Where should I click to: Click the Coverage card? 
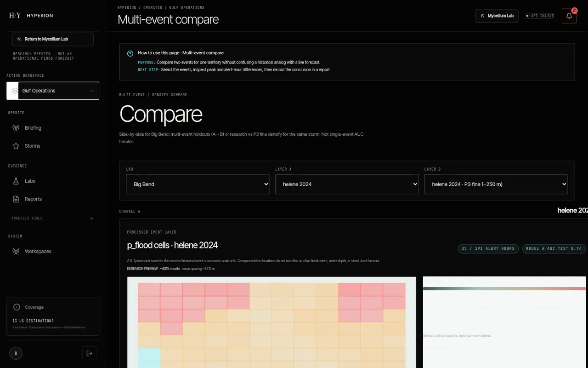pos(53,316)
